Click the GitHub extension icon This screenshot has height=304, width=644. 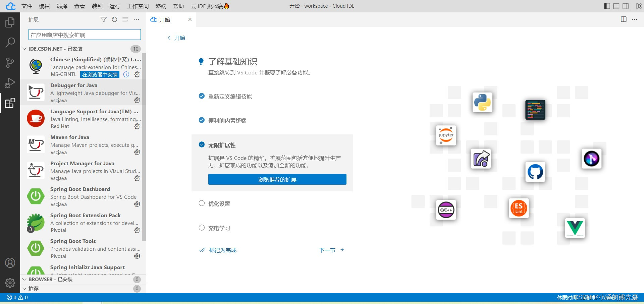[x=535, y=172]
